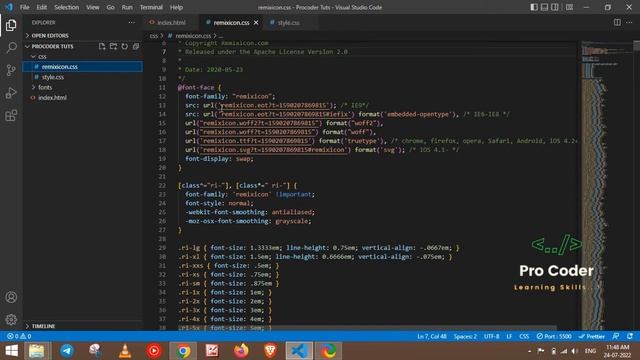This screenshot has width=640, height=360.
Task: Collapse all folders in Explorer
Action: tap(136, 47)
